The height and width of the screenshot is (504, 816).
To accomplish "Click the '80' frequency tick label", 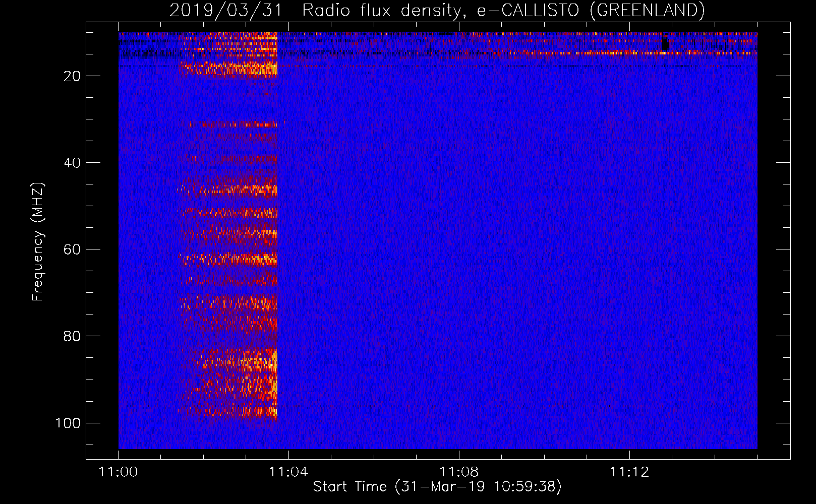I will (72, 336).
